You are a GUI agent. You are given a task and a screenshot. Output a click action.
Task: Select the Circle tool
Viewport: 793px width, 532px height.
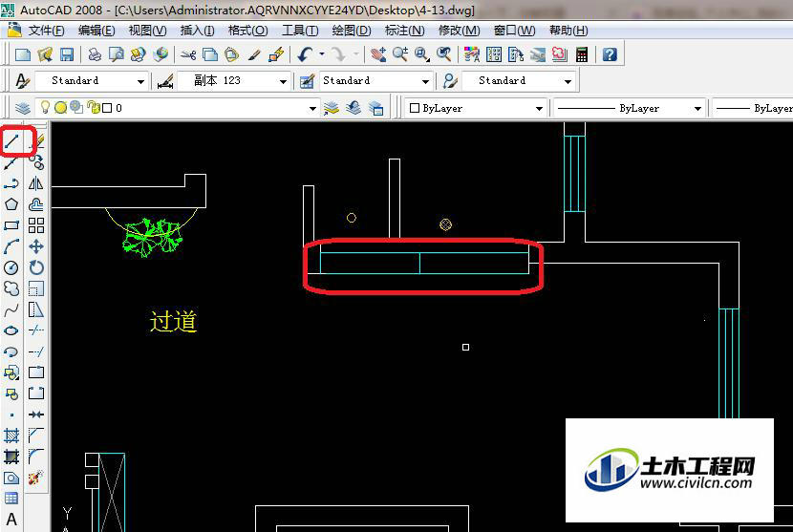[x=11, y=267]
